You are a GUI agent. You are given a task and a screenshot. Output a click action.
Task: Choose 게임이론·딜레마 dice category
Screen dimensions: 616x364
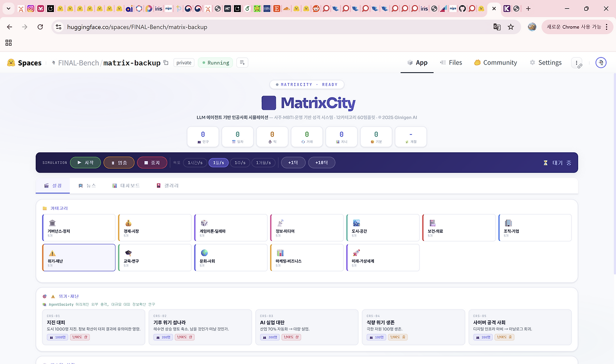(x=231, y=227)
